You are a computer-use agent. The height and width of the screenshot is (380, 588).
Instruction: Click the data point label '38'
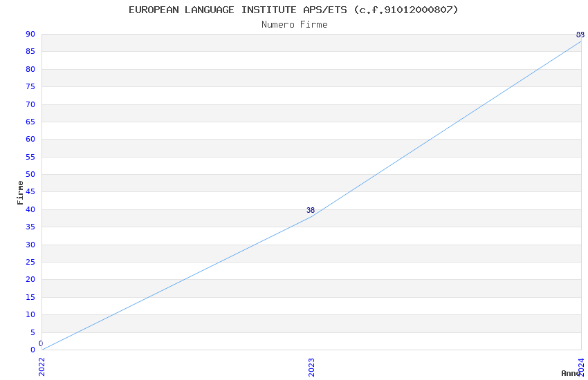311,211
